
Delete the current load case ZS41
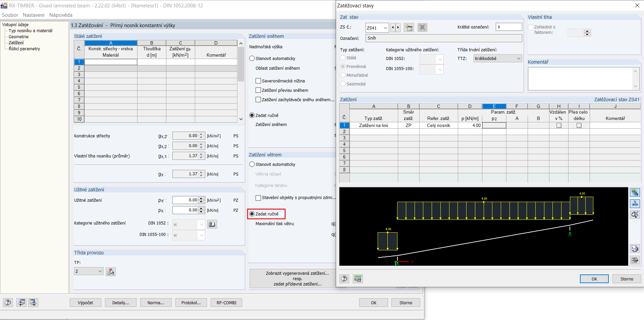[x=422, y=27]
